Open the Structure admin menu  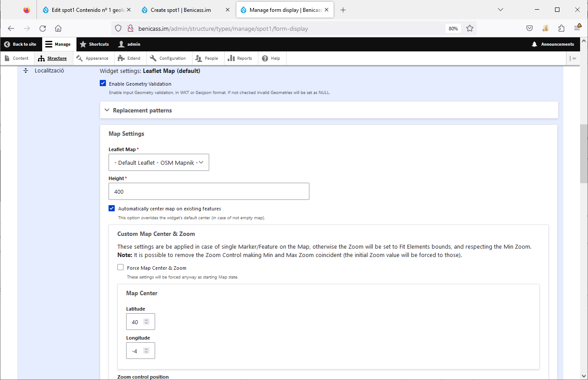[x=53, y=58]
